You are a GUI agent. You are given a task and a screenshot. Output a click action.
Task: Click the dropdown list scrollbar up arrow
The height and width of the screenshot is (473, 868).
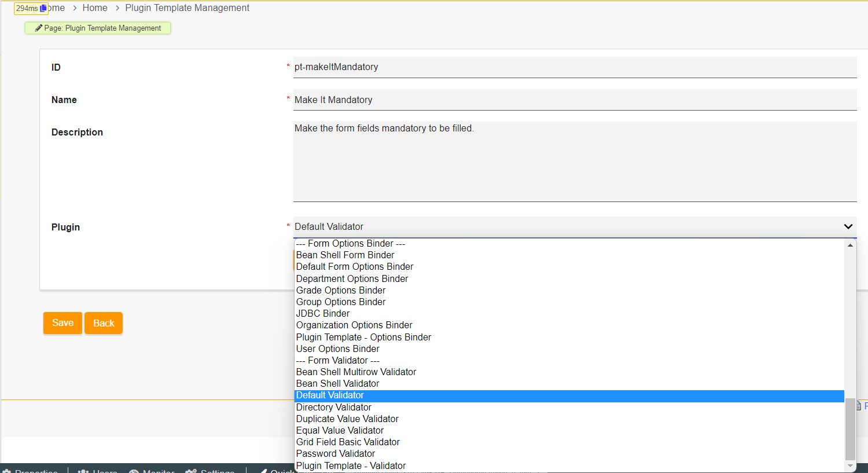[850, 245]
